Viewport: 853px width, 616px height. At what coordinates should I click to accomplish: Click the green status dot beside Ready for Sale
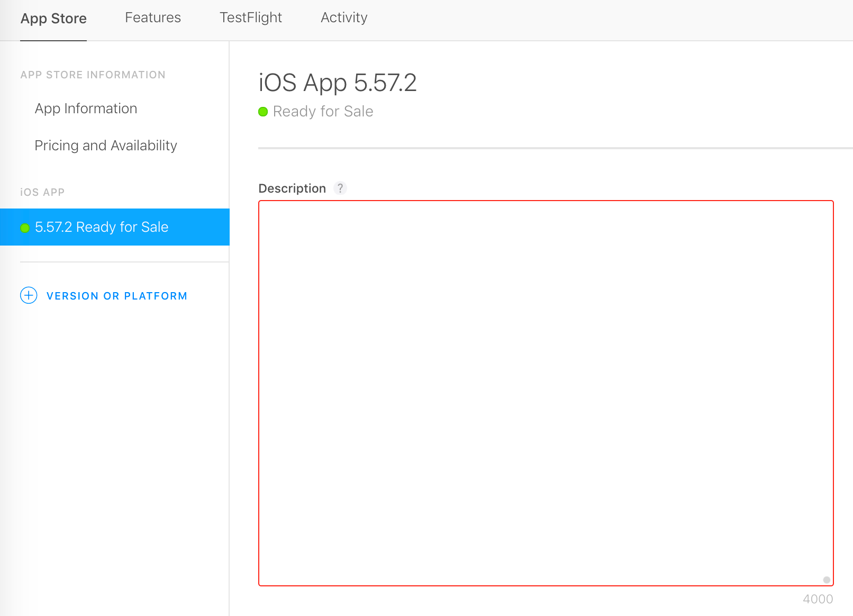263,112
